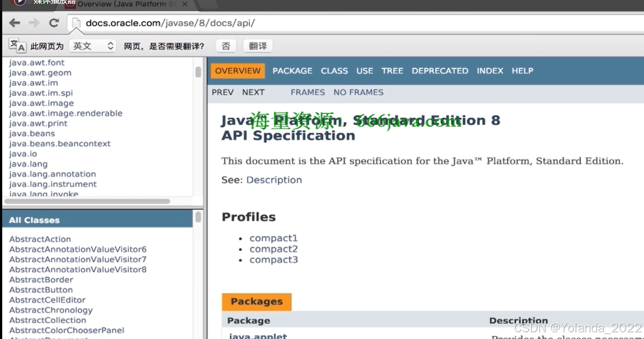644x339 pixels.
Task: Open java.awt.geom in package list
Action: click(x=40, y=73)
